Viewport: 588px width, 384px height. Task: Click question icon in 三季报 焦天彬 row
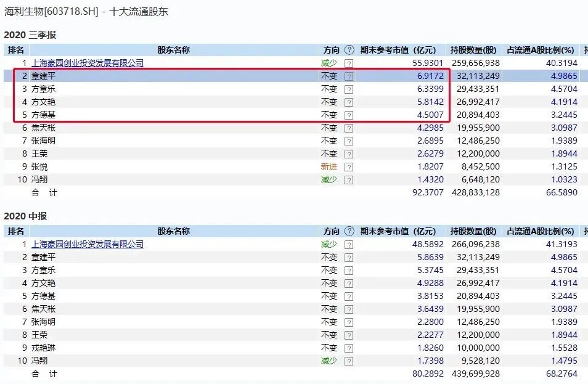[349, 128]
